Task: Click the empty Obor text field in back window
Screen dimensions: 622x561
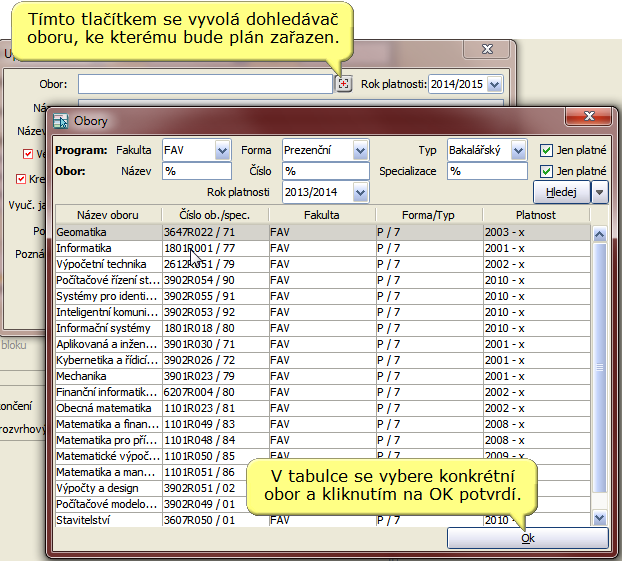Action: click(205, 84)
